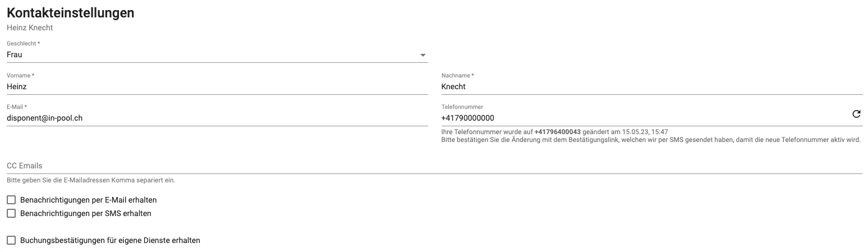Click the Bestätigungslink SMS confirmation notice text
Viewport: 868px width, 252px height.
pyautogui.click(x=651, y=139)
